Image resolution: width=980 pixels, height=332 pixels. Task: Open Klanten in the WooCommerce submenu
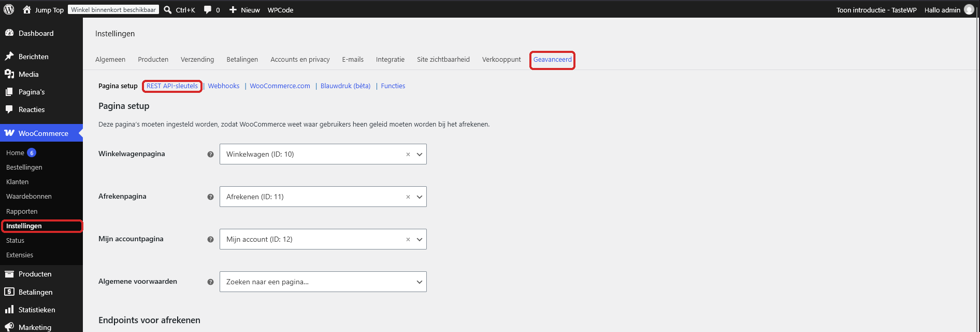(17, 182)
